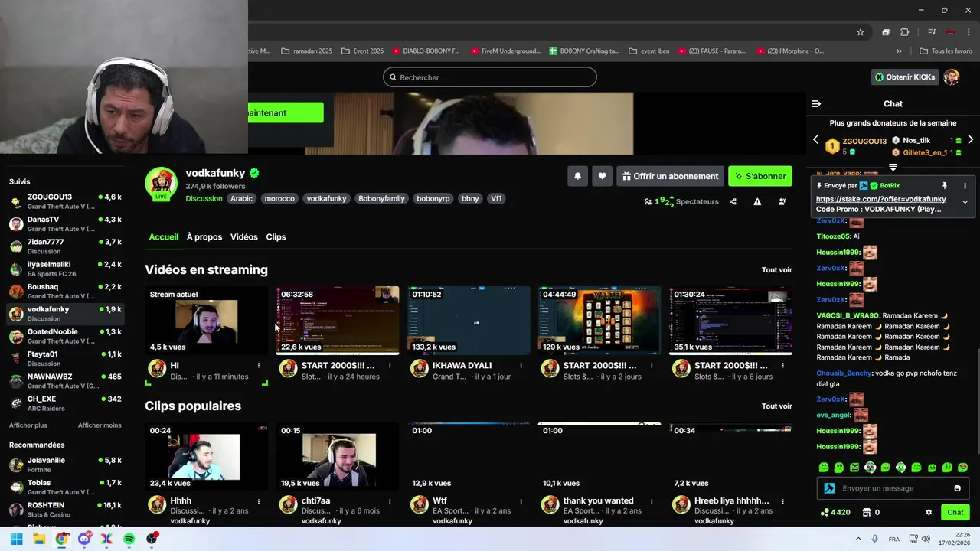Image resolution: width=980 pixels, height=551 pixels.
Task: Share the channel via the share icon
Action: (x=733, y=201)
